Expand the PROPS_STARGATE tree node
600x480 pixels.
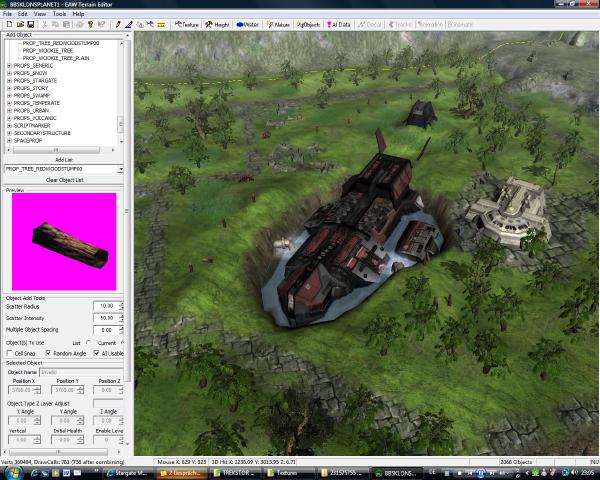coord(10,81)
